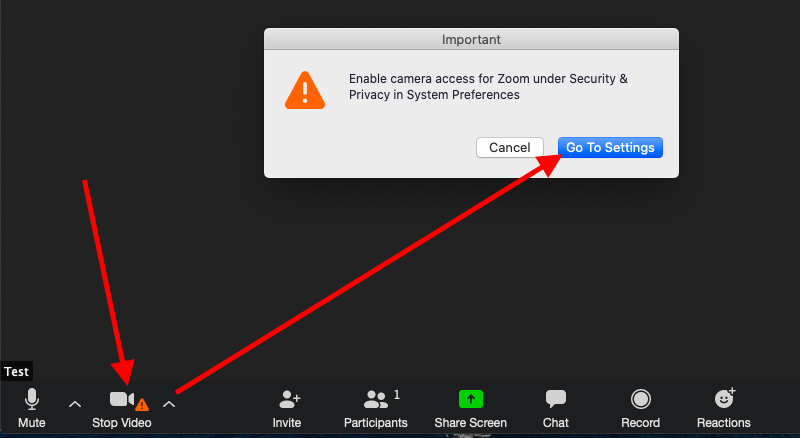This screenshot has width=800, height=438.
Task: Start recording with the Record icon
Action: (640, 399)
